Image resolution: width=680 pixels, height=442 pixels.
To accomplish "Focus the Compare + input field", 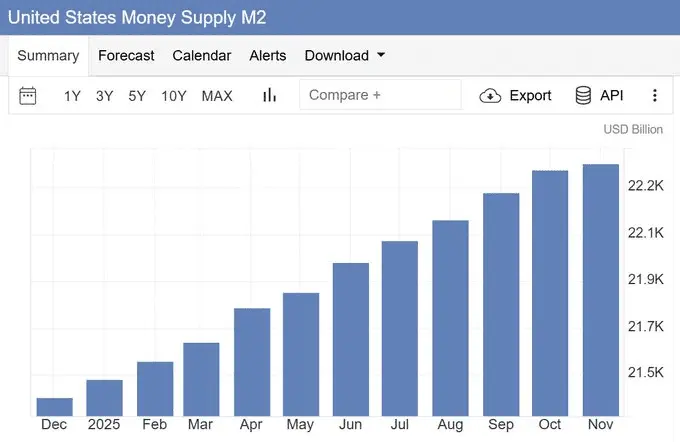I will [x=380, y=95].
